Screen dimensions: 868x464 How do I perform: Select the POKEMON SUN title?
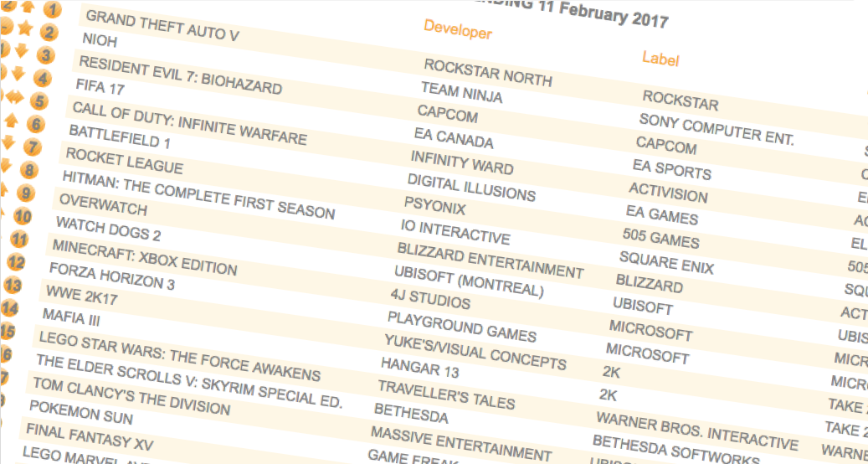tap(81, 413)
